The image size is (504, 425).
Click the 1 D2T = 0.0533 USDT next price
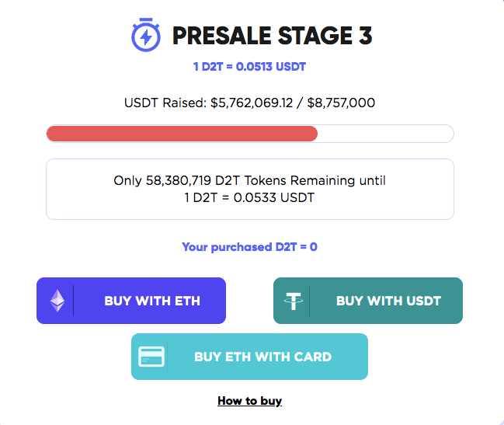(x=249, y=197)
